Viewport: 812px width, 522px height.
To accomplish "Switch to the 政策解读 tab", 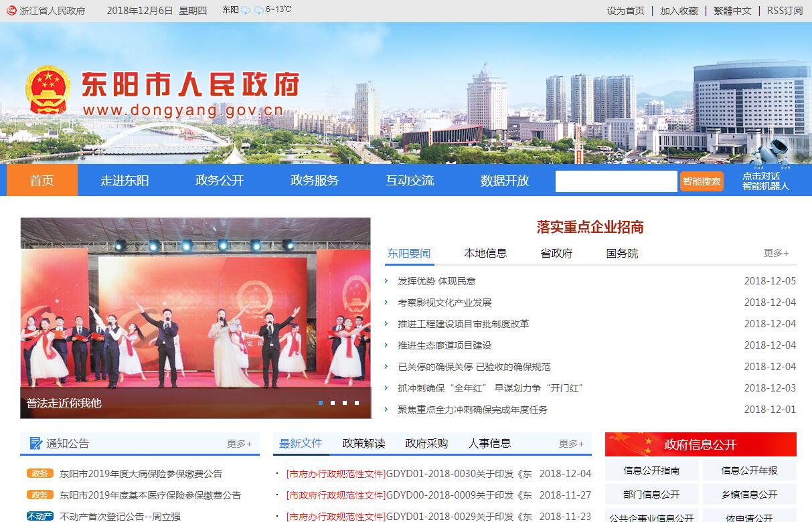I will point(363,443).
